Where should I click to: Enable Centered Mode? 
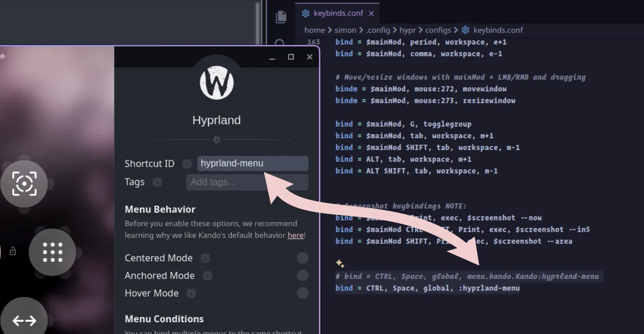(302, 258)
